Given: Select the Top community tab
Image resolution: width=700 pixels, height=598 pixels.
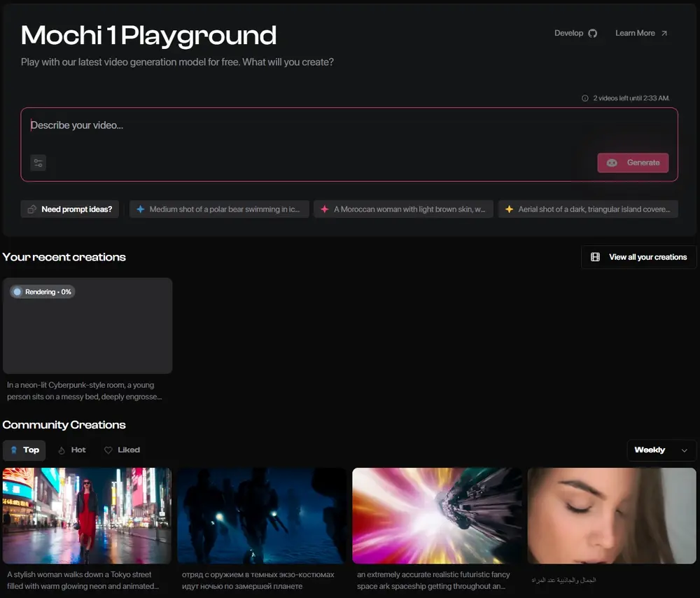Looking at the screenshot, I should 24,450.
